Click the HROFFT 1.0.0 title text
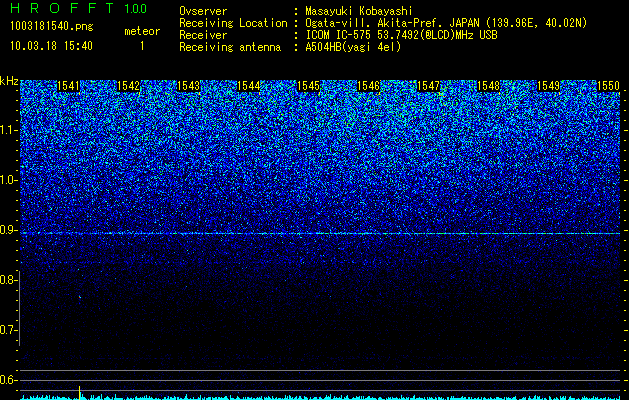Screen dimensions: 629x400 [x=79, y=8]
